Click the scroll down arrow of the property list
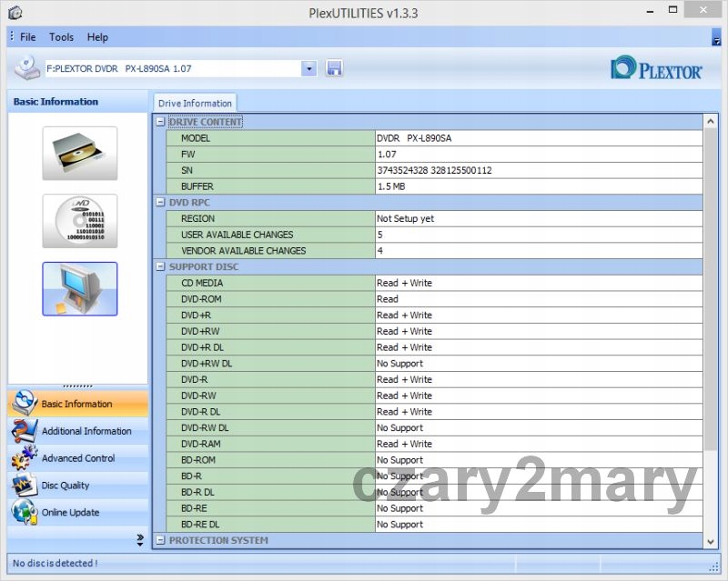 pyautogui.click(x=711, y=542)
